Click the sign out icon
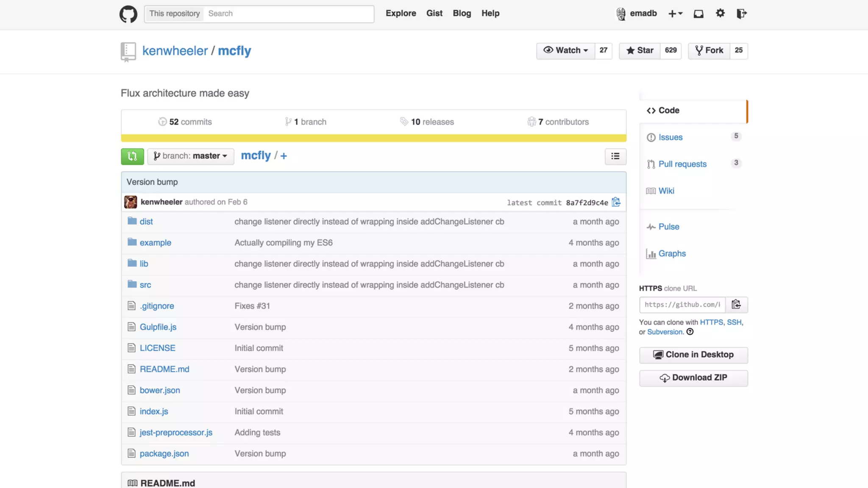This screenshot has height=488, width=868. (741, 14)
